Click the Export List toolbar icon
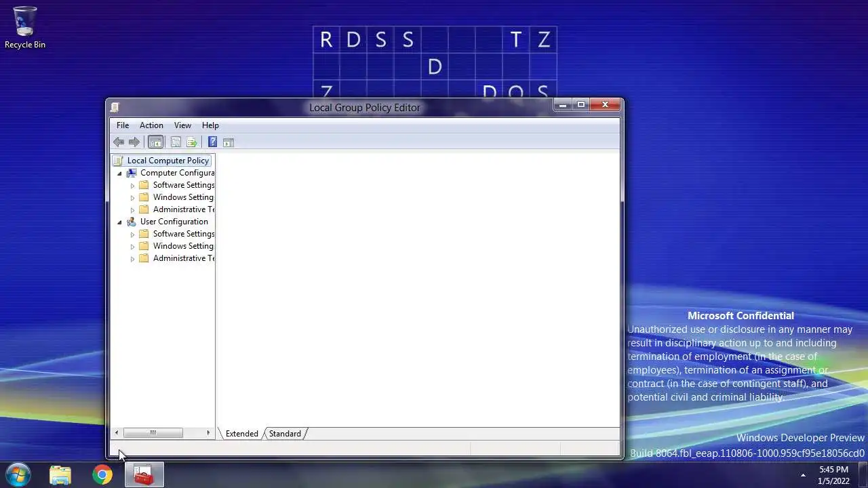Viewport: 868px width, 488px height. pos(192,142)
